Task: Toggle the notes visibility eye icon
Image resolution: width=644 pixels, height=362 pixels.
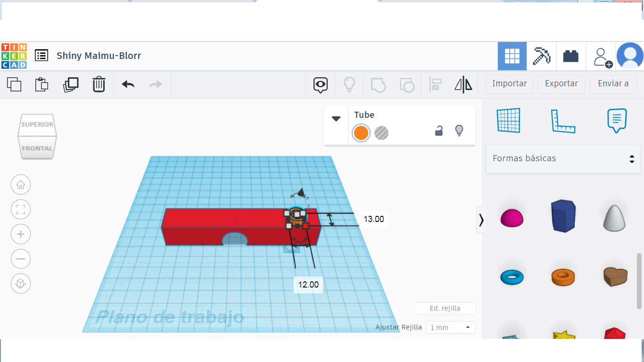Action: (321, 85)
